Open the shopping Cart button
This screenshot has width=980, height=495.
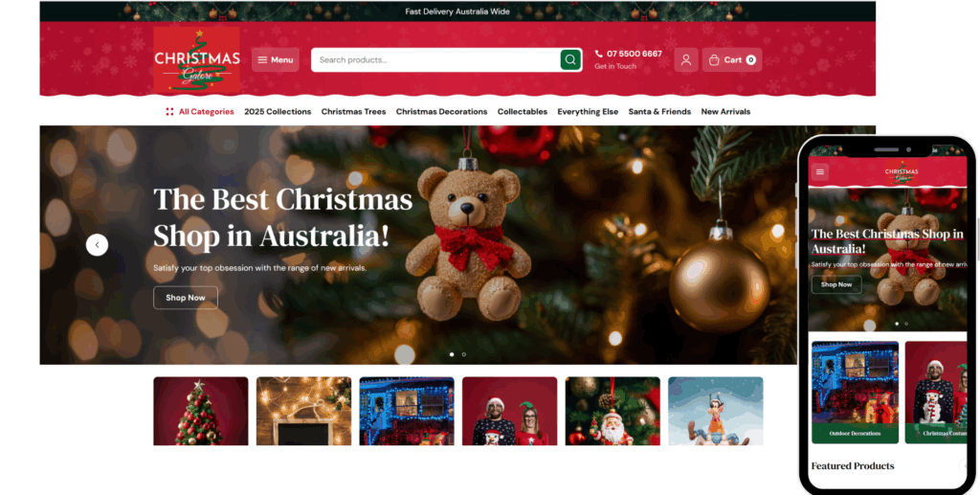(x=732, y=60)
